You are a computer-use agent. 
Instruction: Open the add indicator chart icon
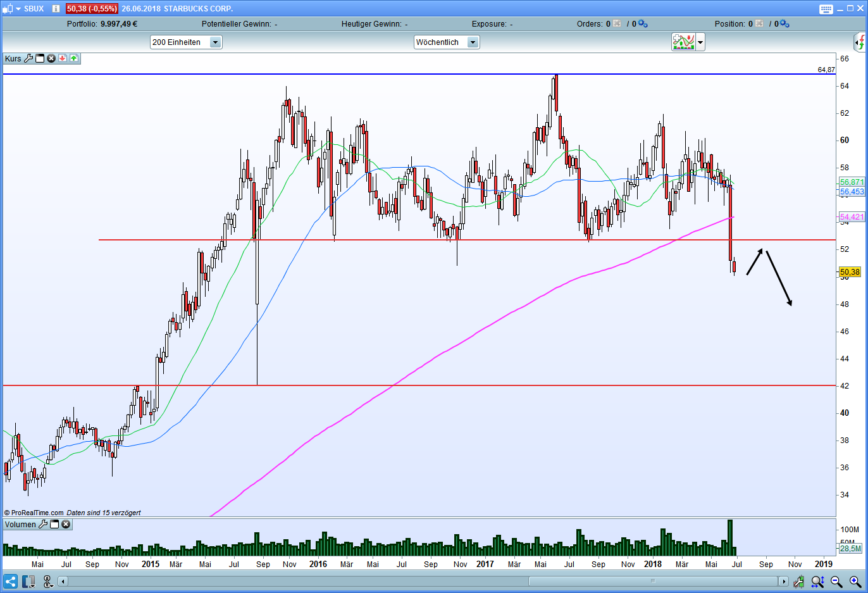(x=683, y=42)
